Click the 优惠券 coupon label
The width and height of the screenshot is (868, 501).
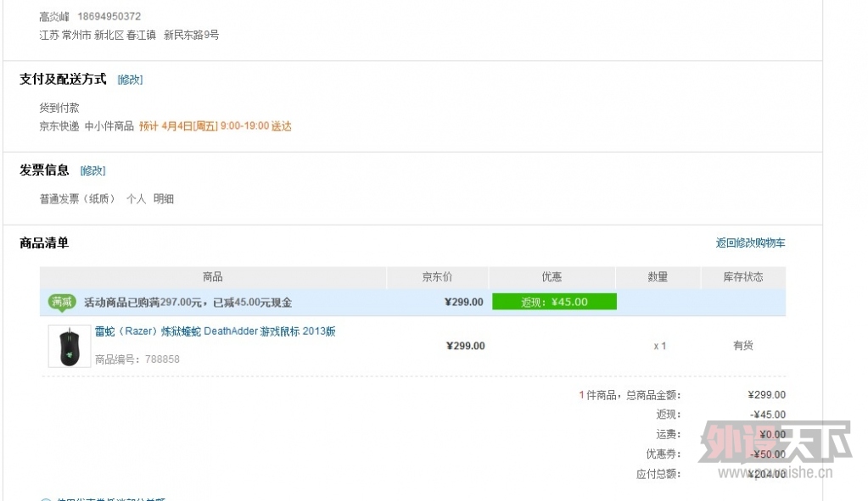(664, 454)
